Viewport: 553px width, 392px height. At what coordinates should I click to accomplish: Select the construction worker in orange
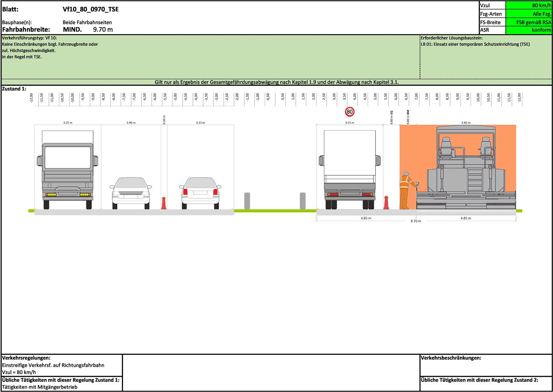tap(405, 190)
